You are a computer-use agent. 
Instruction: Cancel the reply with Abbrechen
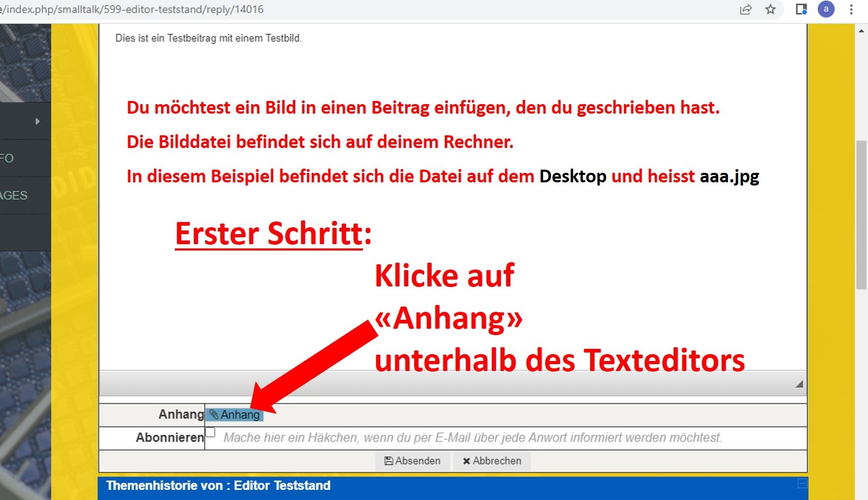coord(492,461)
